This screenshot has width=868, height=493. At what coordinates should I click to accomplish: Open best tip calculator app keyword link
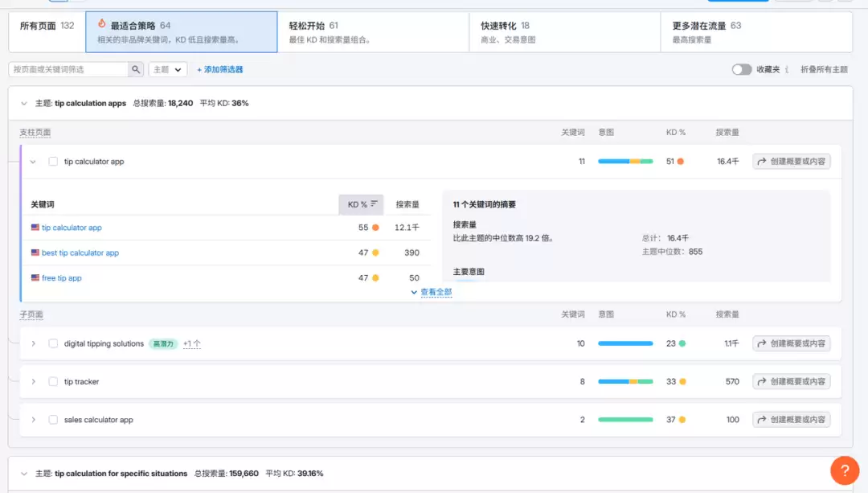click(x=80, y=253)
